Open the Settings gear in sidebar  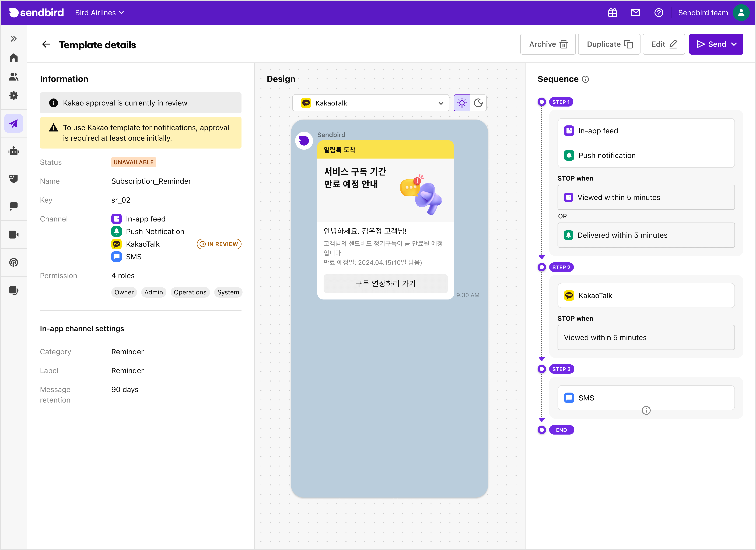coord(14,96)
